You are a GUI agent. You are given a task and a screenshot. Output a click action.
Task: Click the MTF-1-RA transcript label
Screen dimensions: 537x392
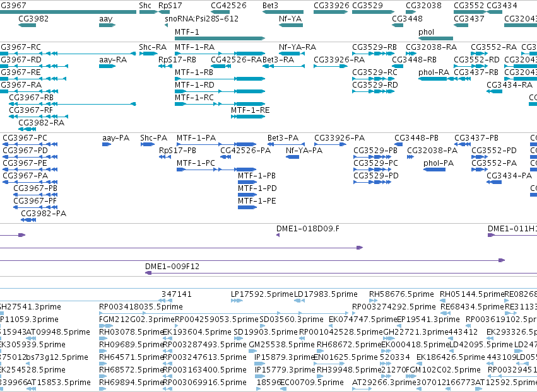click(x=194, y=47)
